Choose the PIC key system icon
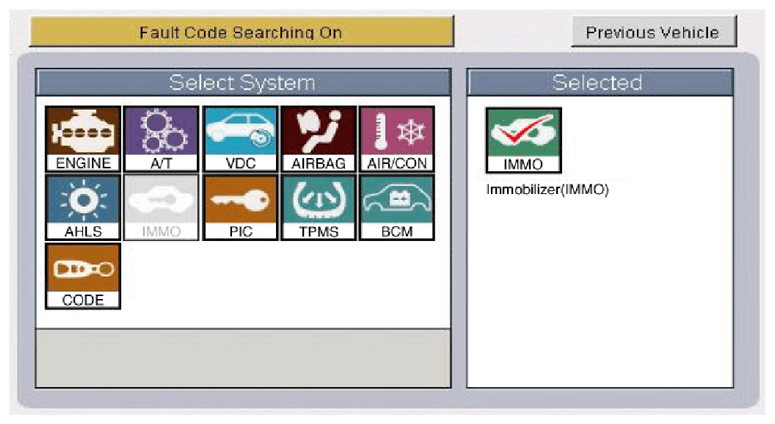Screen dimensions: 775x424 240,207
